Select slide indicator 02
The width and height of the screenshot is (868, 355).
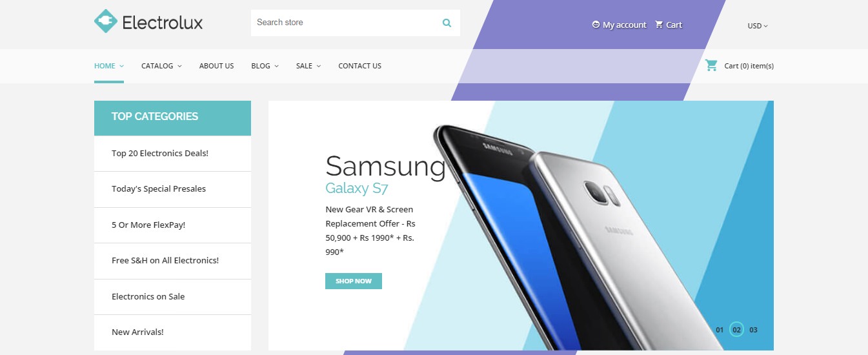pyautogui.click(x=736, y=330)
